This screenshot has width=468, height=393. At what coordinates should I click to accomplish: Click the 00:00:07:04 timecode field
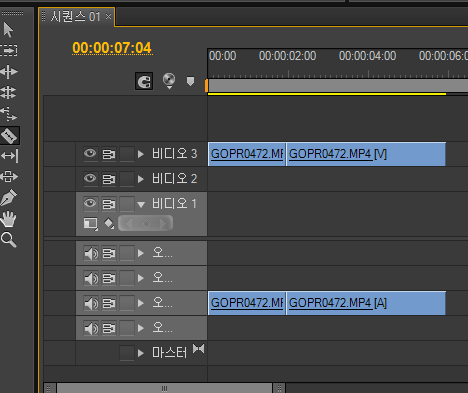[112, 48]
